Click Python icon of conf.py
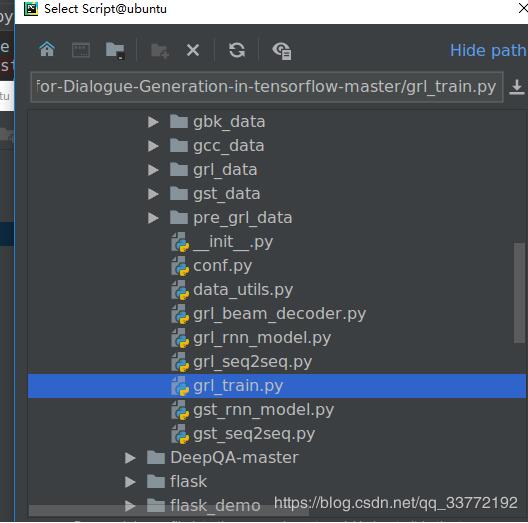This screenshot has width=528, height=523. coord(180,266)
